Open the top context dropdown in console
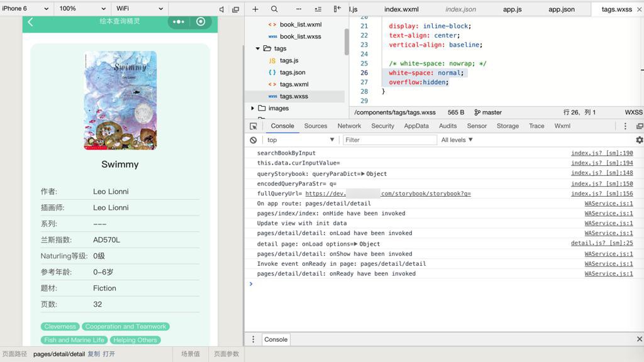This screenshot has height=362, width=644. coord(300,140)
